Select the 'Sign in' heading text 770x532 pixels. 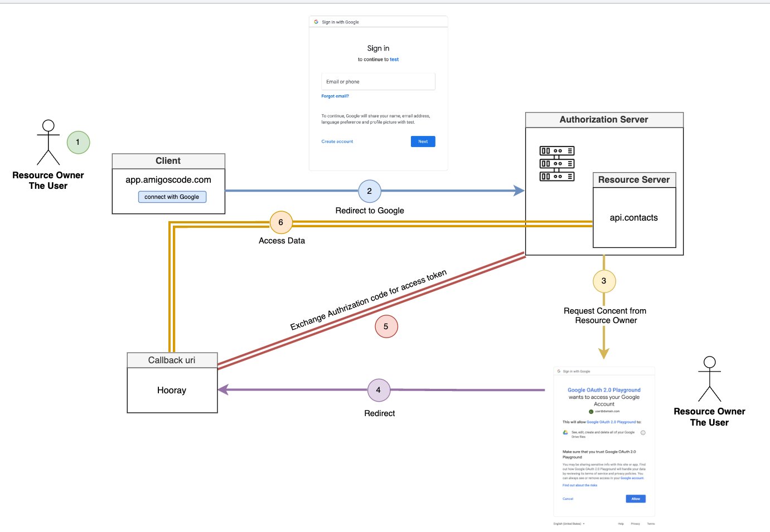[378, 48]
